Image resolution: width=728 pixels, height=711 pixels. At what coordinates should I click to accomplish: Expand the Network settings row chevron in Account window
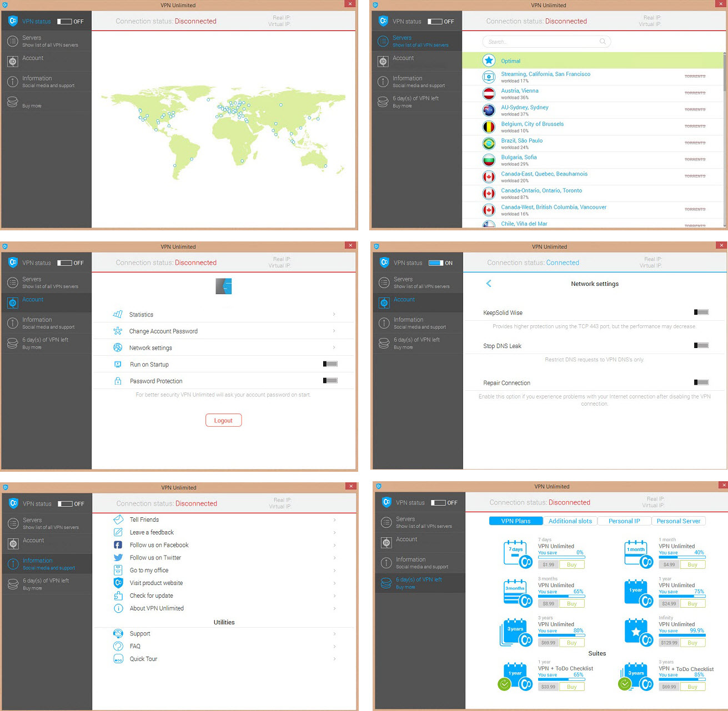coord(334,347)
